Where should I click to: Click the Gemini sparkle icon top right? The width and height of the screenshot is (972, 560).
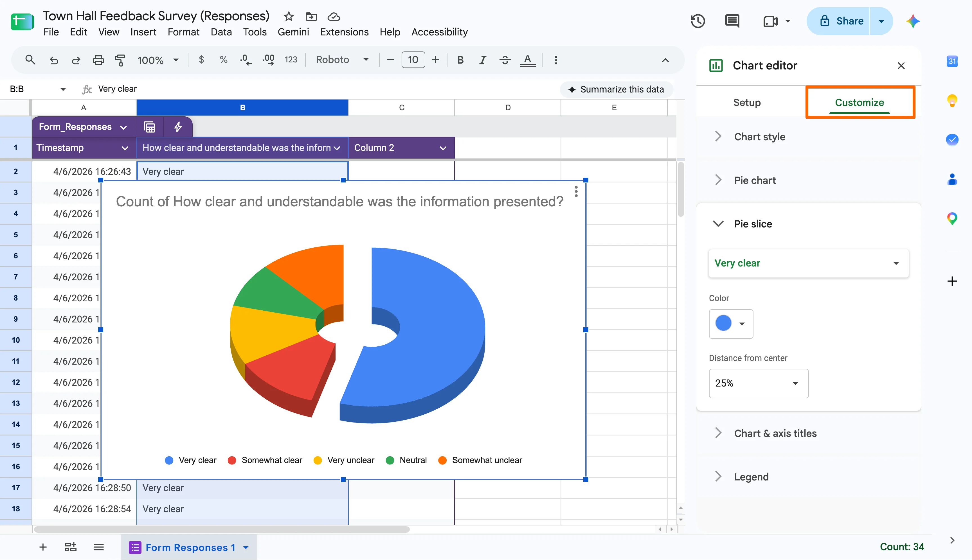[913, 21]
